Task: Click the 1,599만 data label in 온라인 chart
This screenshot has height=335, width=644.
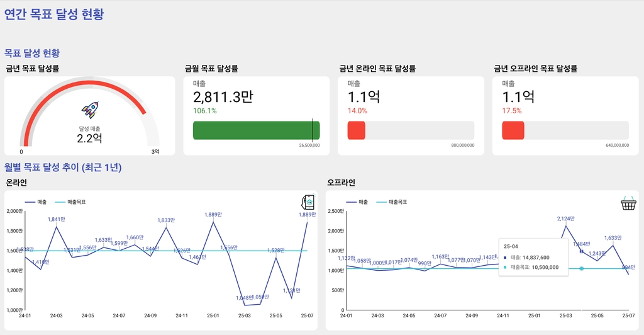Action: [119, 243]
